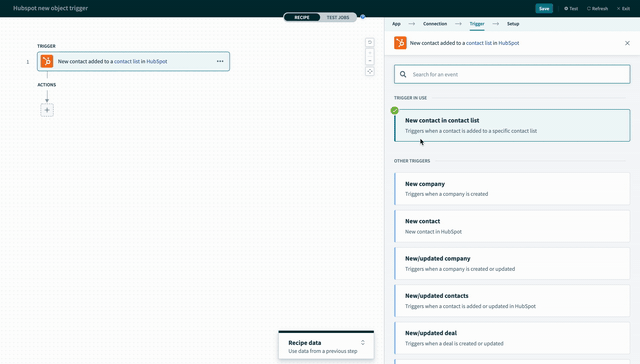The width and height of the screenshot is (640, 364).
Task: Click the HubSpot link in panel header
Action: [x=509, y=43]
